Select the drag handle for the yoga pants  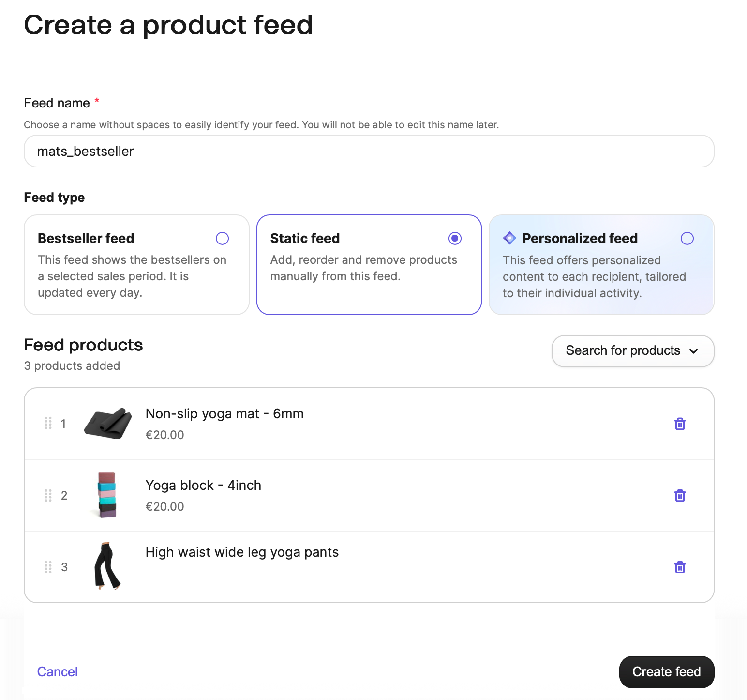(x=48, y=567)
